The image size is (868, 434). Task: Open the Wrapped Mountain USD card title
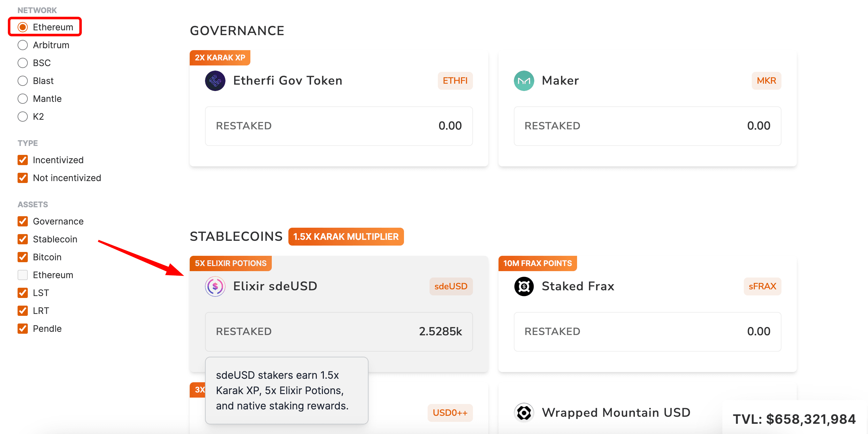(x=616, y=412)
